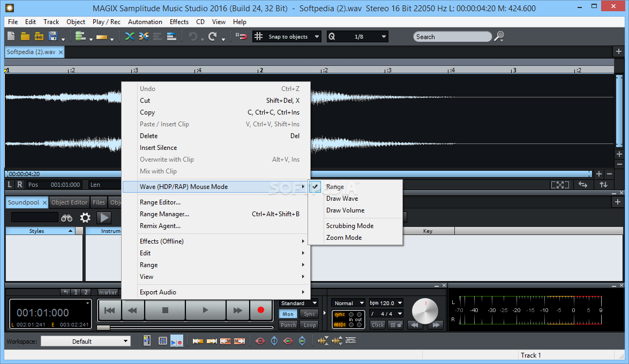Switch to the Object Editor tab
Screen dimensions: 629x364
[69, 202]
